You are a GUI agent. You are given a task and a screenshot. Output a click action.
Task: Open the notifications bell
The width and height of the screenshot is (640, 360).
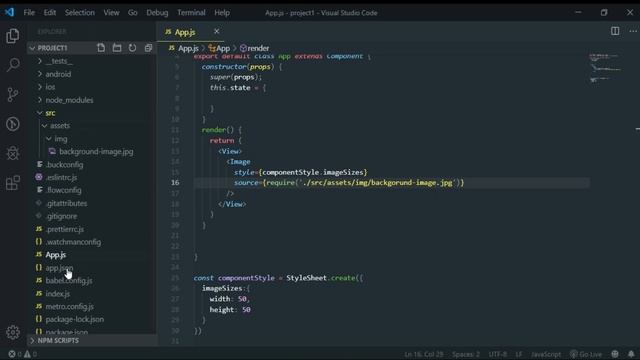pyautogui.click(x=631, y=354)
